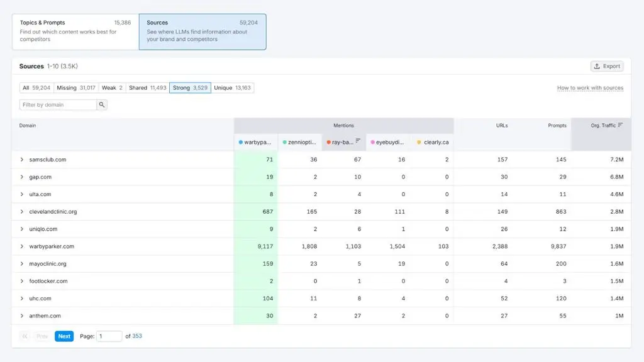Expand the uniqlo.com row

click(22, 229)
